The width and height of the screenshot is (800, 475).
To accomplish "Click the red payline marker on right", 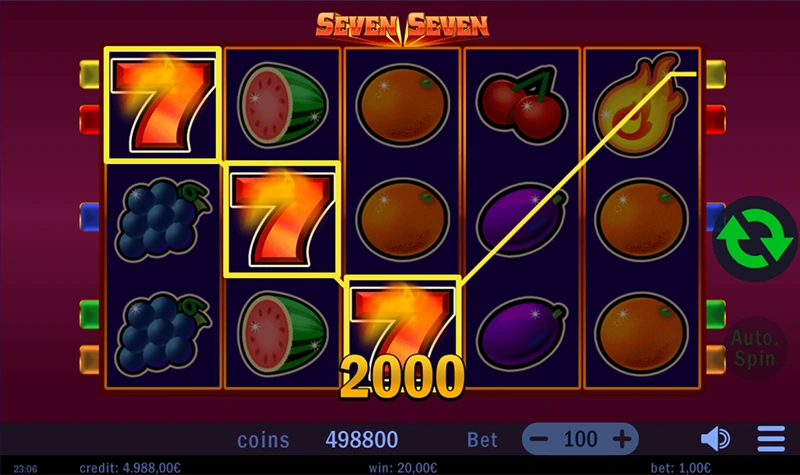I will point(716,119).
